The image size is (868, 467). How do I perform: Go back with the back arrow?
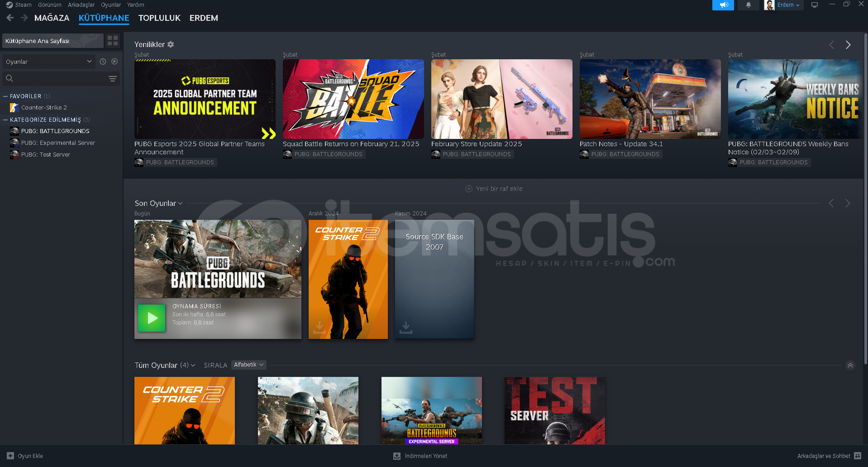click(x=10, y=18)
